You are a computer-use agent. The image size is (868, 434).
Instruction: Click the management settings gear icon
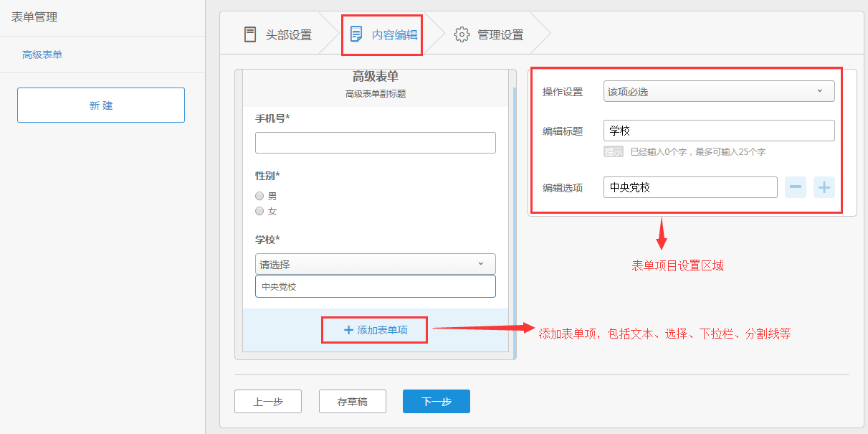click(462, 34)
